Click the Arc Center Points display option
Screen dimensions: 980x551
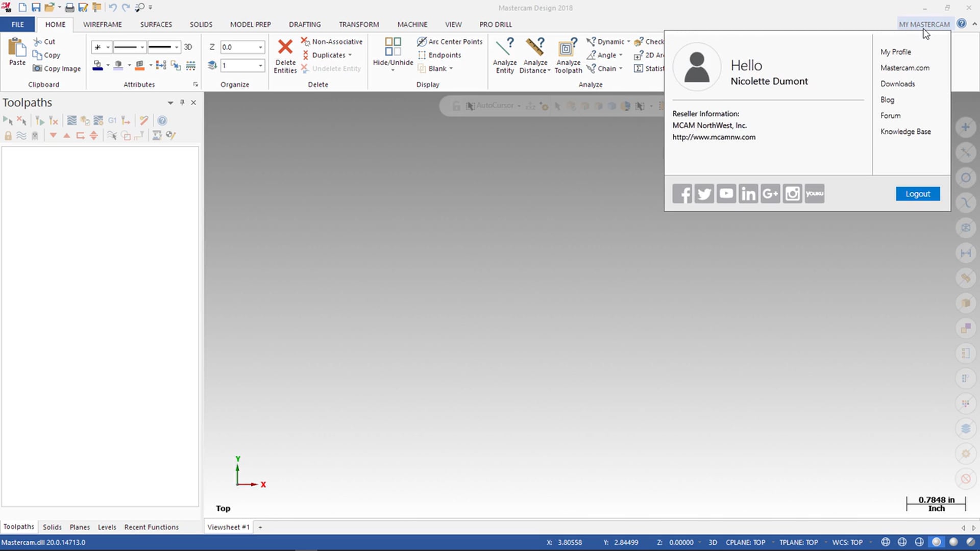click(450, 42)
